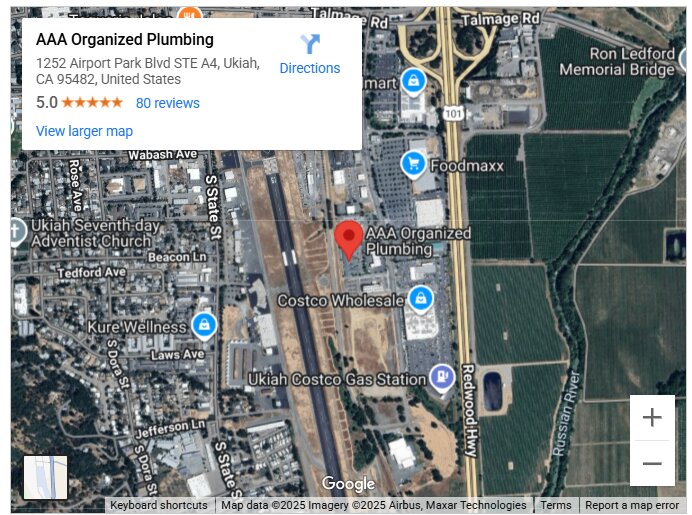Open the Terms link
Viewport: 692px width, 515px height.
click(556, 505)
